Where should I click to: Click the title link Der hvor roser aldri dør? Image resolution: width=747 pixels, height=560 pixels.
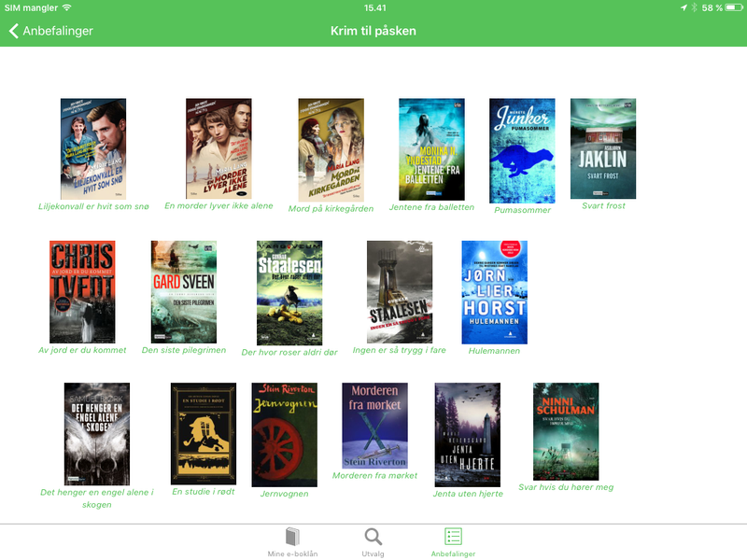point(289,353)
